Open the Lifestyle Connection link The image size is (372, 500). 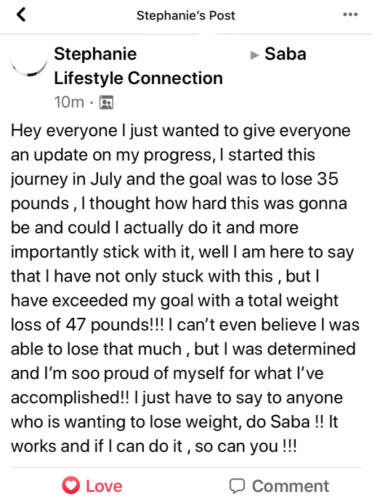138,78
